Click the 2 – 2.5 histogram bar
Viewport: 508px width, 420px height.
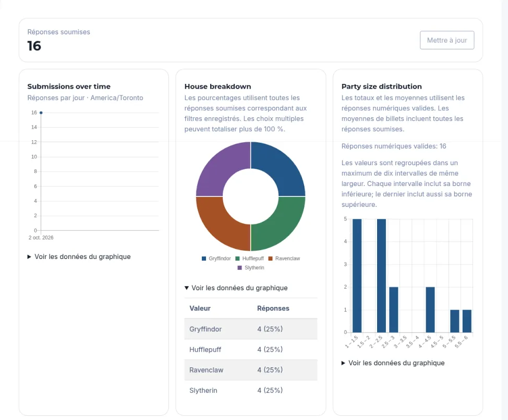point(381,276)
